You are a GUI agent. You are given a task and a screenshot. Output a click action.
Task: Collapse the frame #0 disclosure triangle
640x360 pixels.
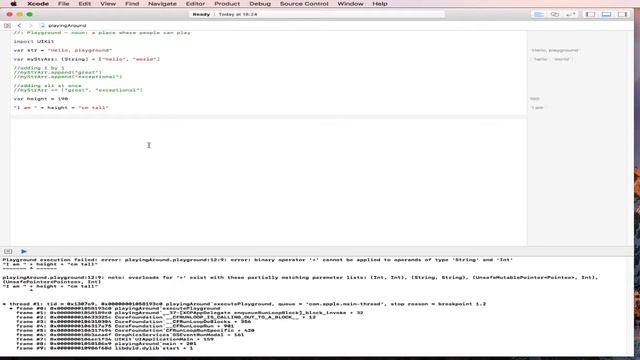(11, 309)
